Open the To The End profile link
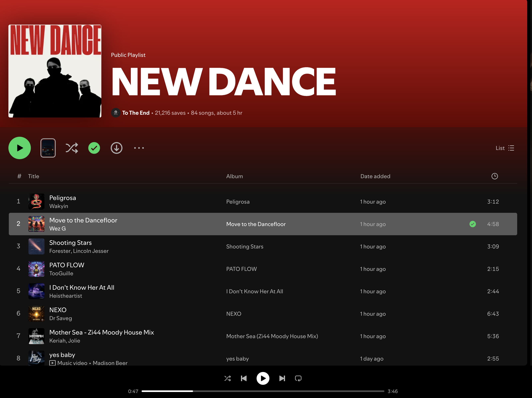Viewport: 532px width, 398px height. [x=136, y=113]
